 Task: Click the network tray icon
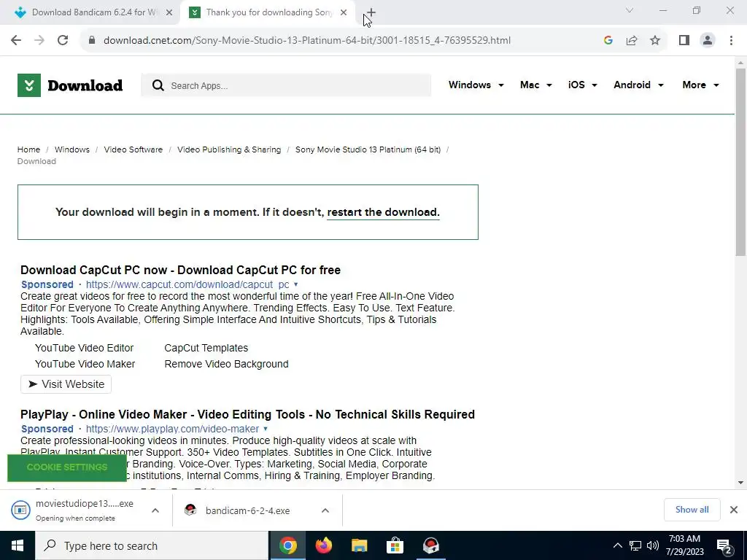click(635, 545)
